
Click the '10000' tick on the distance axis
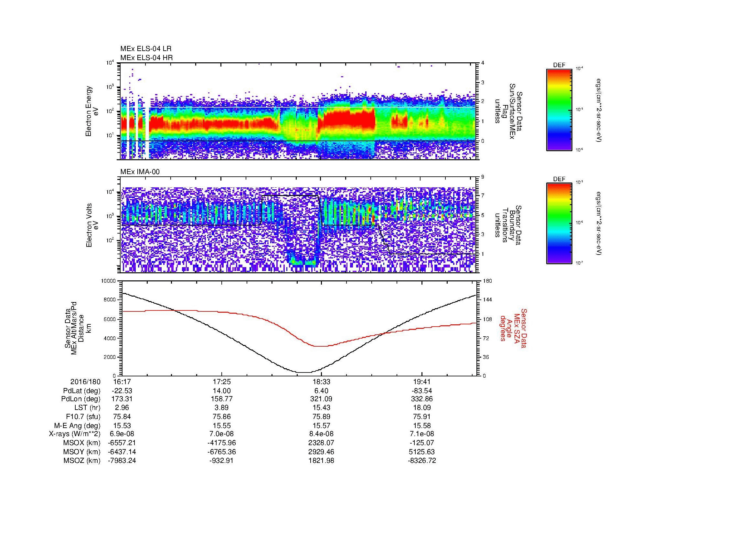(108, 281)
